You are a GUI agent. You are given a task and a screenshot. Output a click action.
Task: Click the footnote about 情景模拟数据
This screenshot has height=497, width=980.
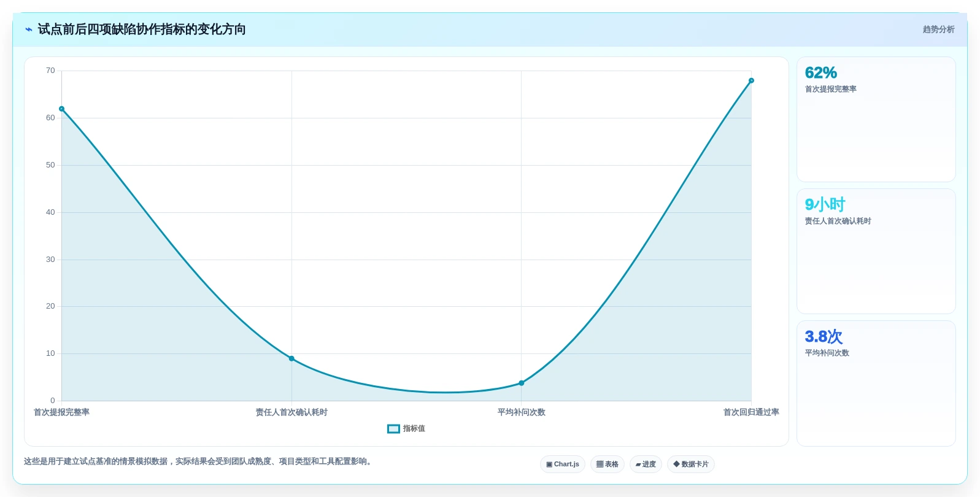199,461
